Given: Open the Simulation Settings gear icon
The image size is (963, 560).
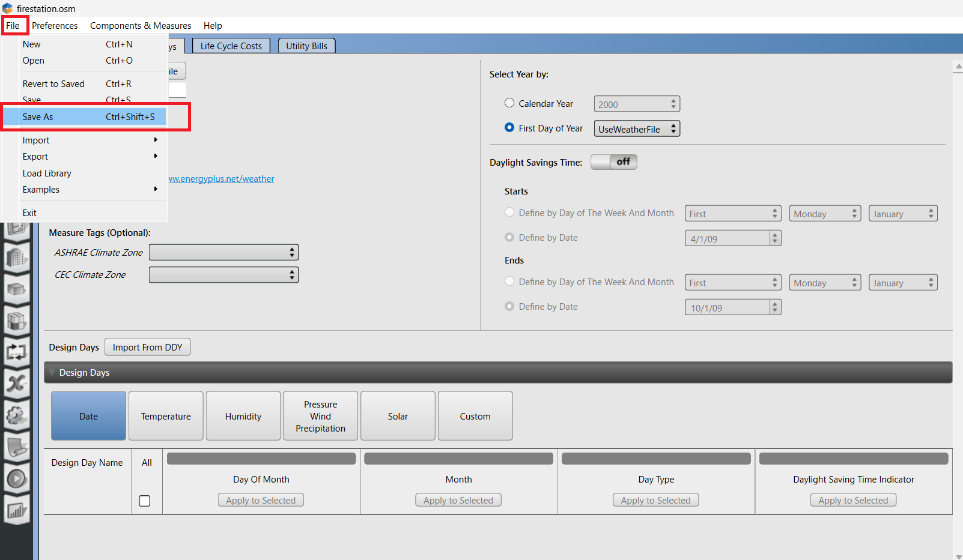Looking at the screenshot, I should [x=16, y=414].
